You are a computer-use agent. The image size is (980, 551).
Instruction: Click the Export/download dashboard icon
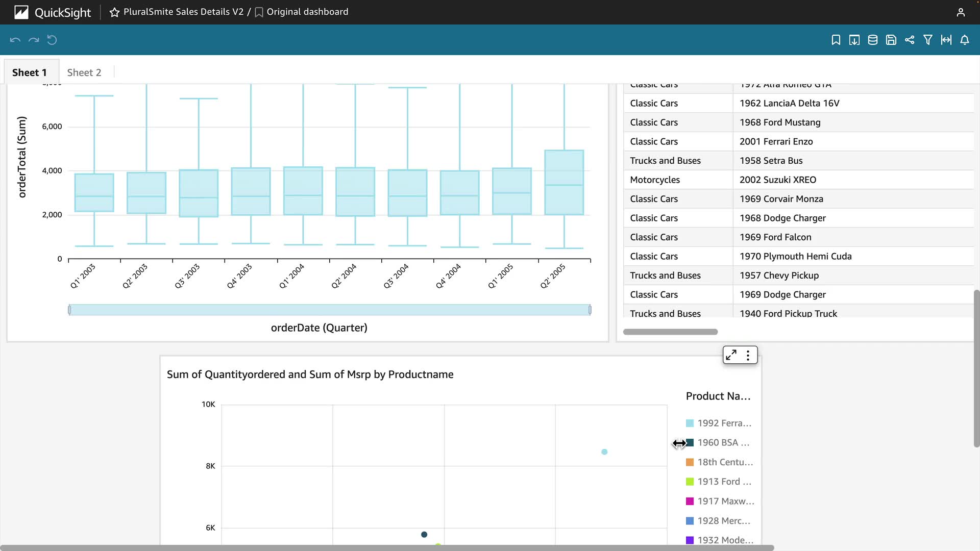(x=854, y=40)
